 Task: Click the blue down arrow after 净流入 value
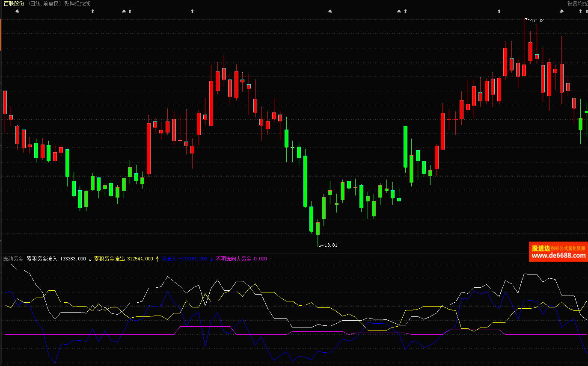[211, 259]
